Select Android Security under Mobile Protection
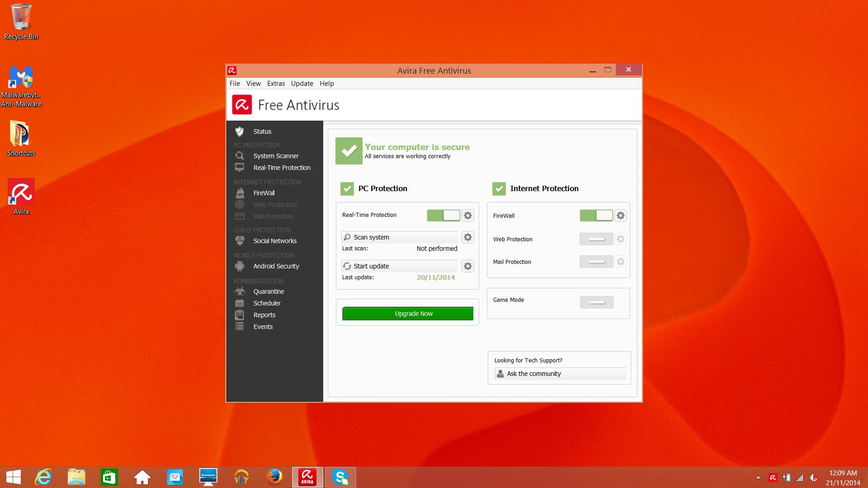Screen dimensions: 868x488 click(x=276, y=266)
